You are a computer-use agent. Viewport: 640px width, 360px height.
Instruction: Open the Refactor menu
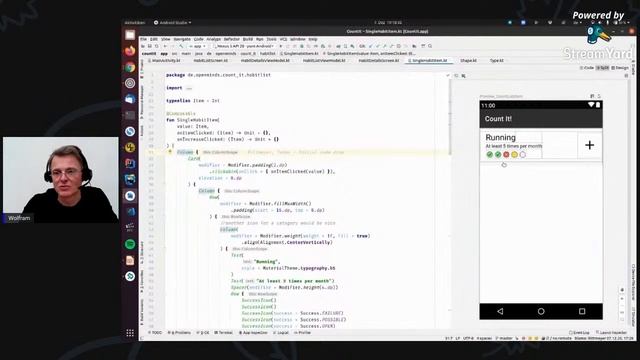pos(232,39)
